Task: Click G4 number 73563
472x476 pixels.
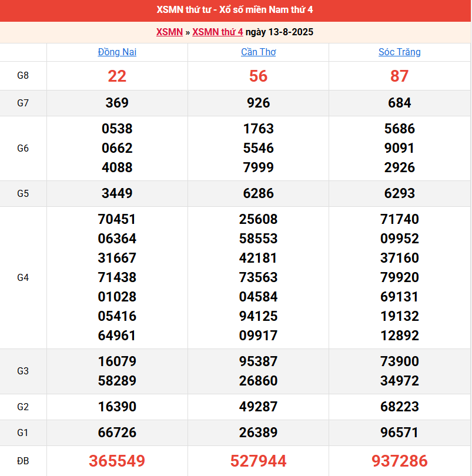Action: pos(258,277)
